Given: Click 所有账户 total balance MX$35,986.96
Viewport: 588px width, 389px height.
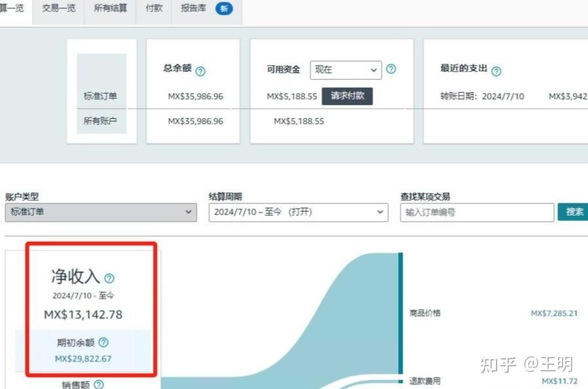Looking at the screenshot, I should click(195, 121).
